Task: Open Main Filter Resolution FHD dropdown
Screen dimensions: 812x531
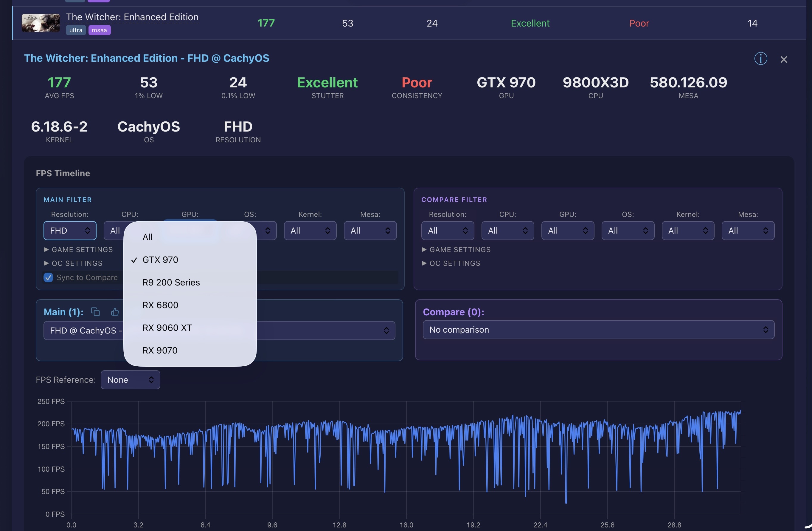Action: pyautogui.click(x=70, y=231)
